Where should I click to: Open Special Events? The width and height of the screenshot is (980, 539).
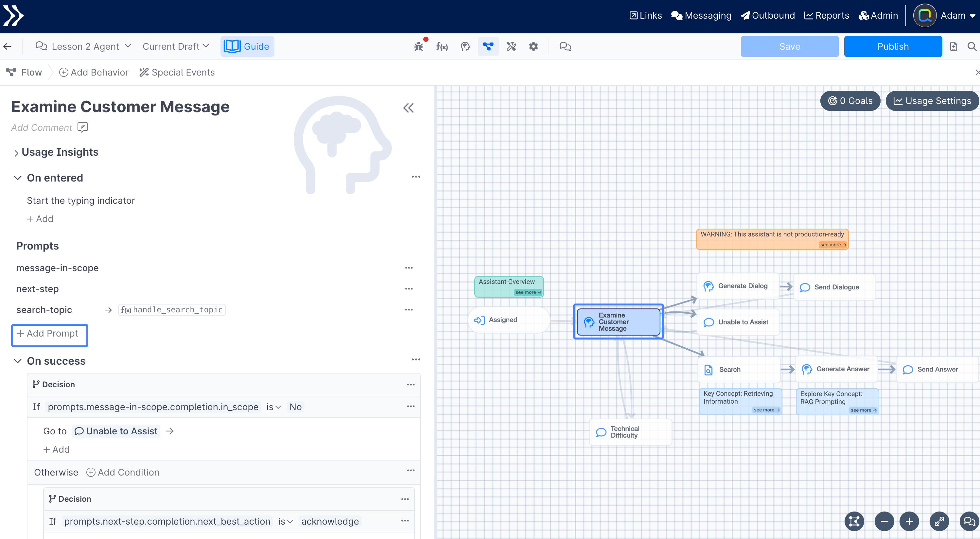177,72
